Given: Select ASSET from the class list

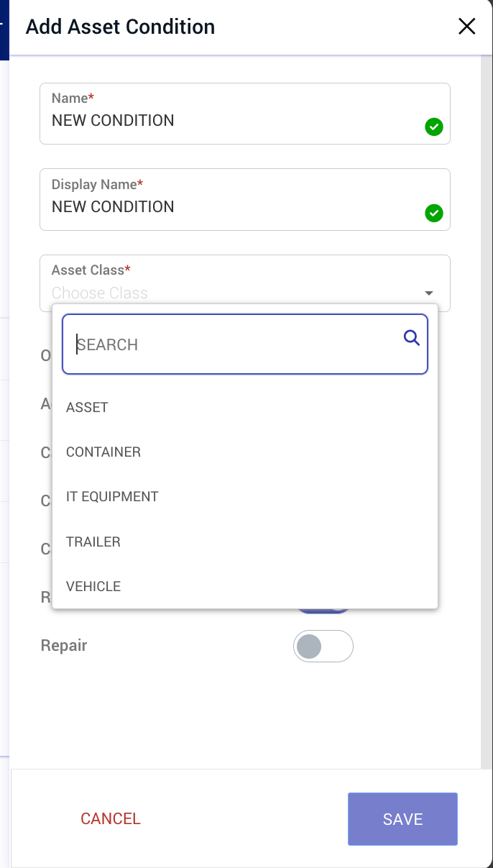Looking at the screenshot, I should click(x=87, y=407).
